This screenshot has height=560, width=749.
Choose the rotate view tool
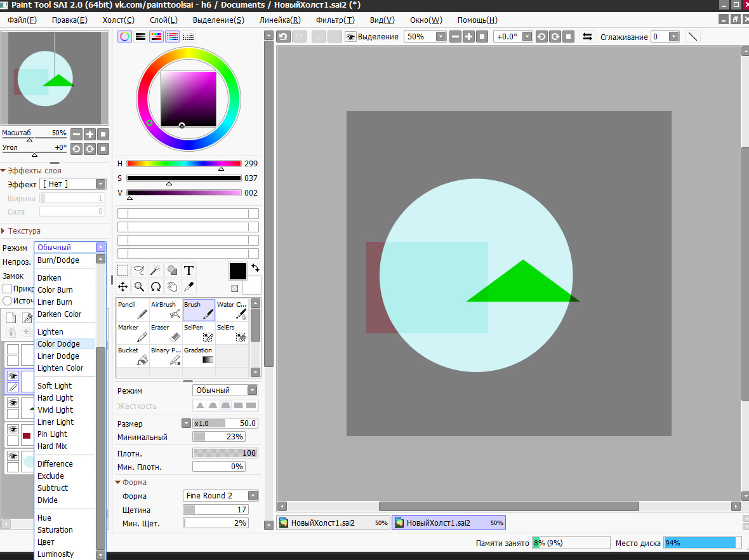156,287
